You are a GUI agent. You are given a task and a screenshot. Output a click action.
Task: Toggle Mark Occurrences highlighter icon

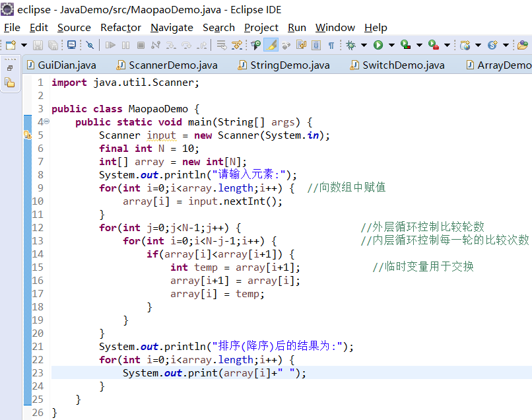[x=271, y=45]
